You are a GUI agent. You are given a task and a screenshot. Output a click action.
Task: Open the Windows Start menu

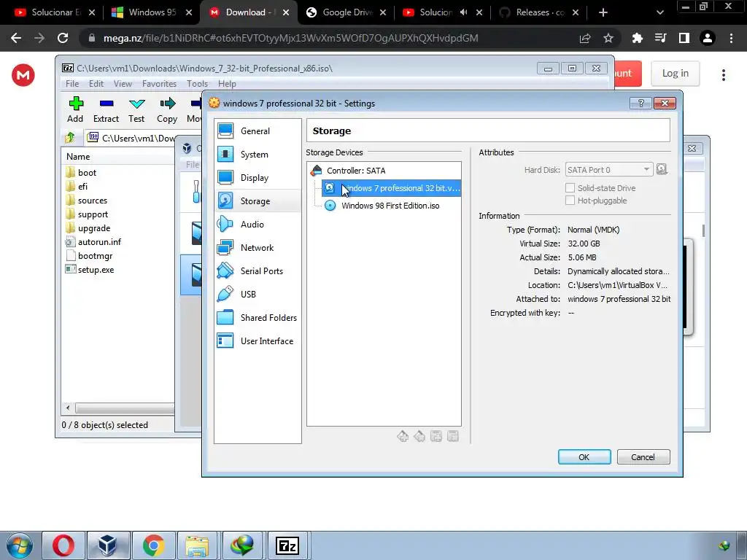20,545
